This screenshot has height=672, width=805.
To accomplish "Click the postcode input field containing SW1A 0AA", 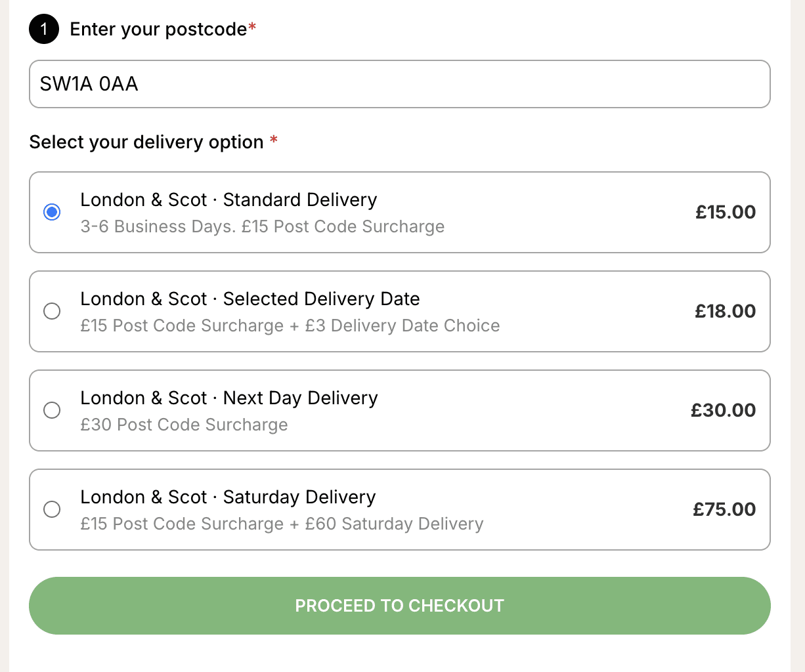I will (399, 84).
